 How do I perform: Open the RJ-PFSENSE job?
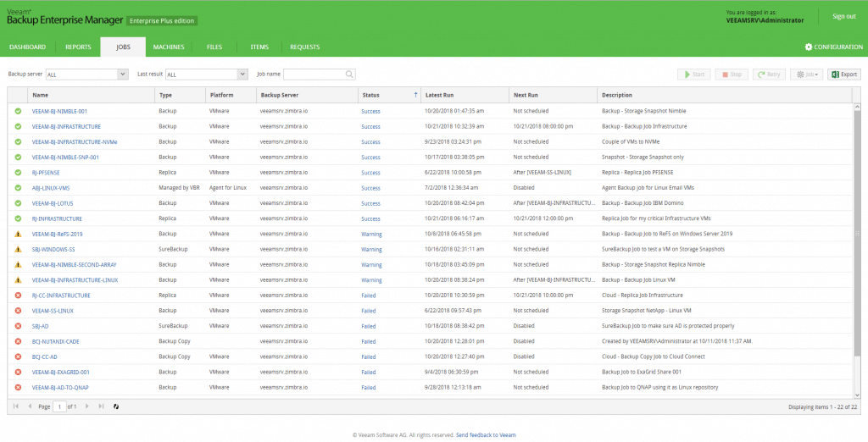(x=46, y=173)
